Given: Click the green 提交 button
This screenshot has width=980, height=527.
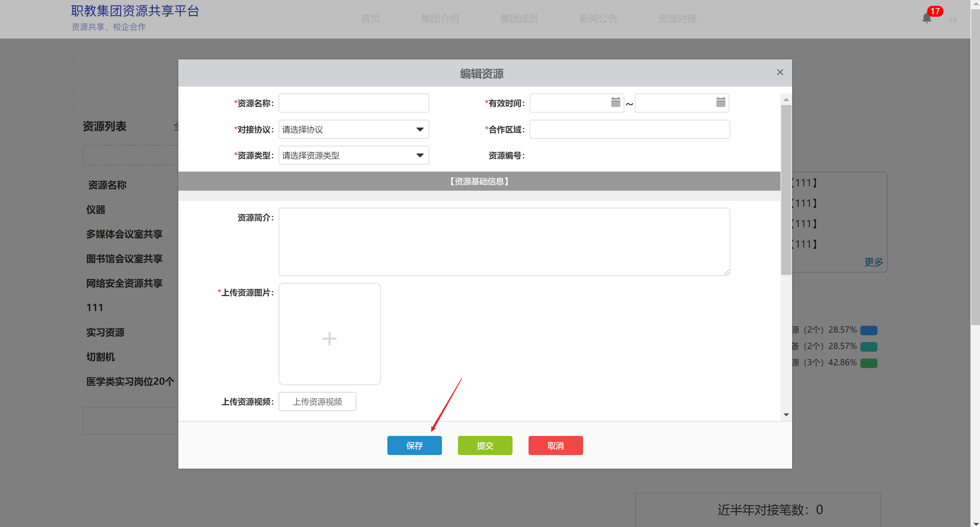Looking at the screenshot, I should pos(485,445).
